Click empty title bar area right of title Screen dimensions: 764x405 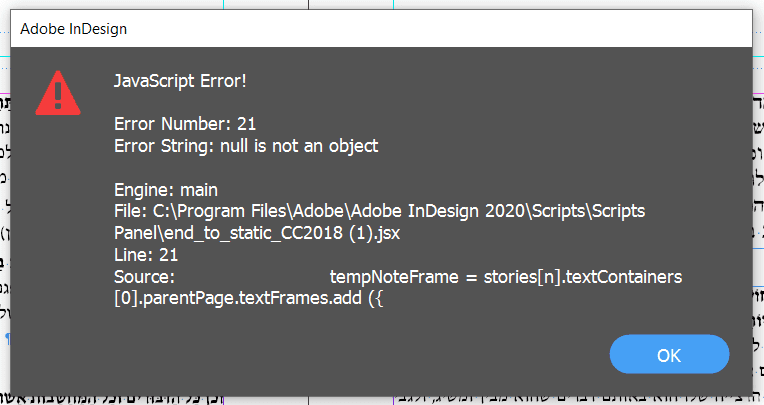450,28
